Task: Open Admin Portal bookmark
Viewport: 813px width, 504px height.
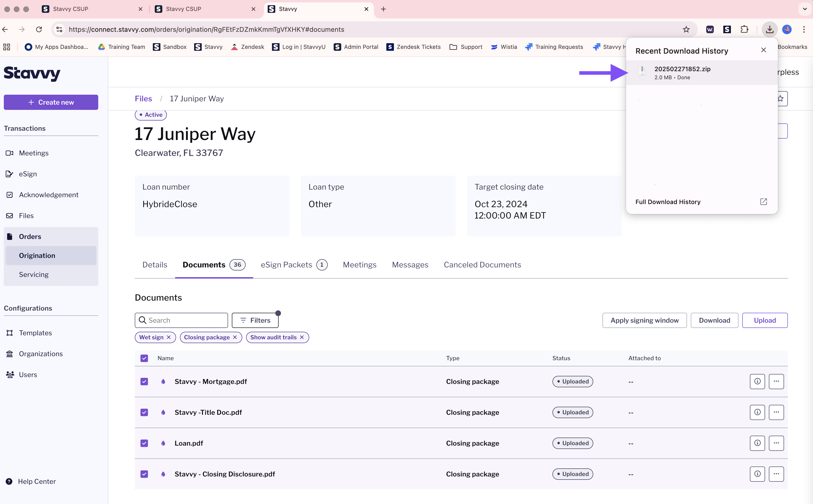Action: coord(356,47)
